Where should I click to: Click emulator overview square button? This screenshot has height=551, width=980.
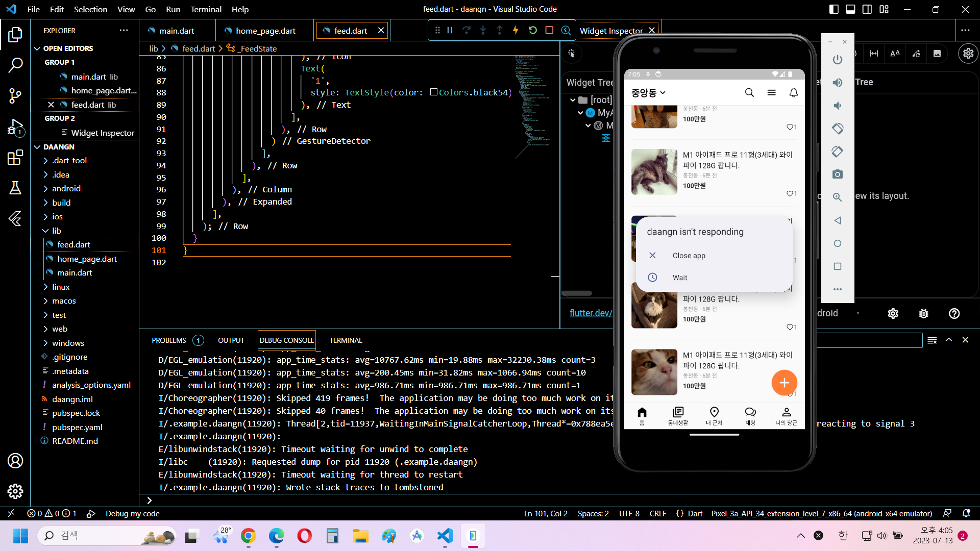click(x=837, y=266)
